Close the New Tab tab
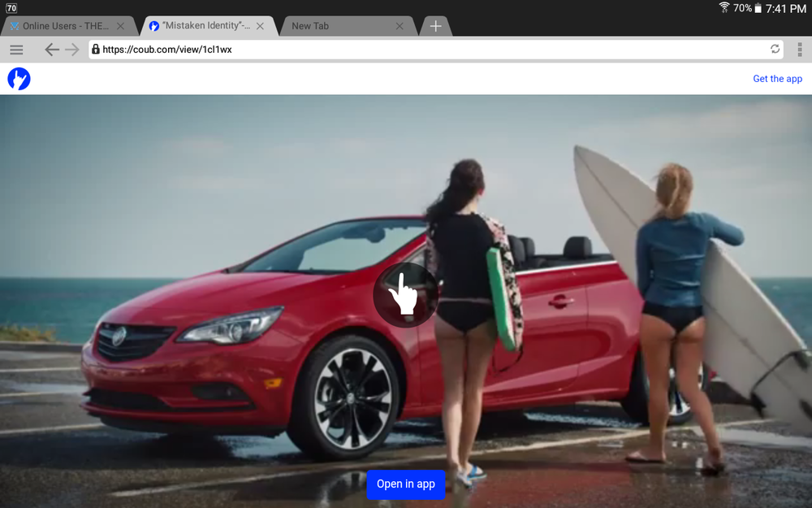This screenshot has height=508, width=812. point(400,26)
